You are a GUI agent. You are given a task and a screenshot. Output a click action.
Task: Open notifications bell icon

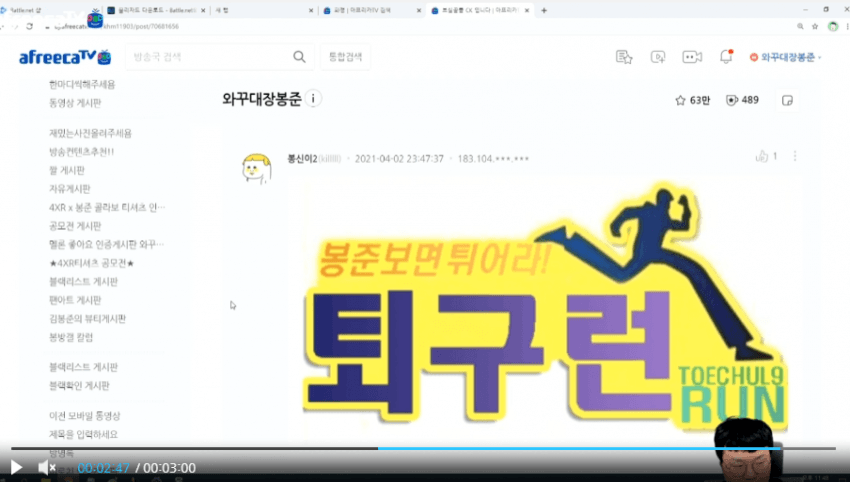[x=726, y=56]
